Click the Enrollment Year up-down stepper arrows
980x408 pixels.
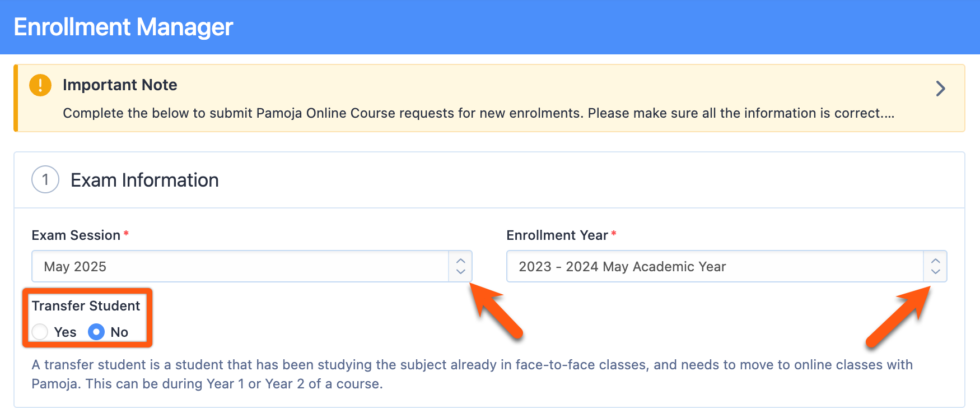click(x=935, y=266)
